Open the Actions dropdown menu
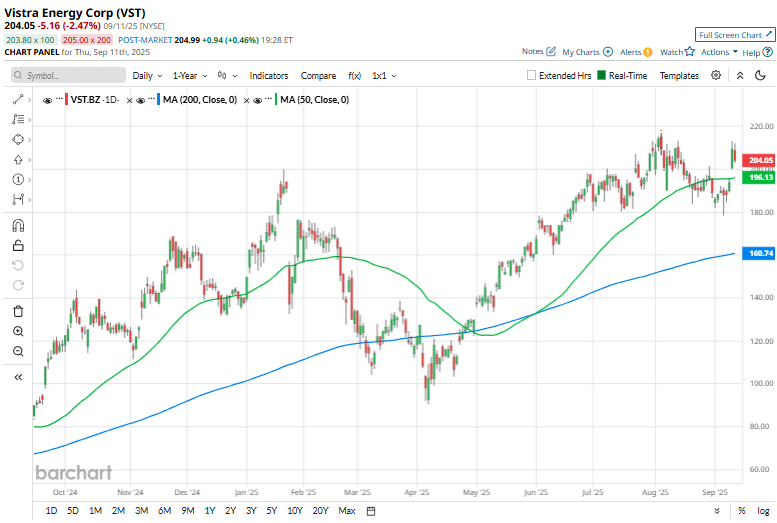 [719, 52]
